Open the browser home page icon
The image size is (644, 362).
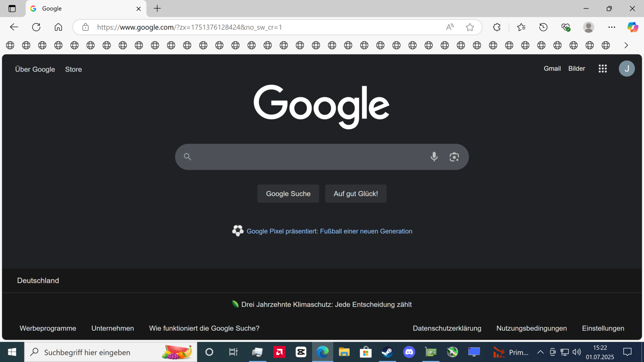(58, 27)
